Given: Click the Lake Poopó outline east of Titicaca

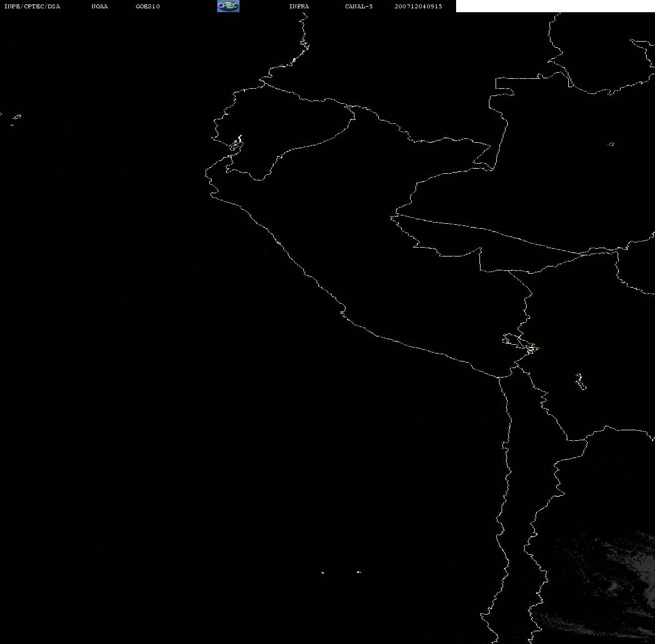Looking at the screenshot, I should tap(581, 381).
